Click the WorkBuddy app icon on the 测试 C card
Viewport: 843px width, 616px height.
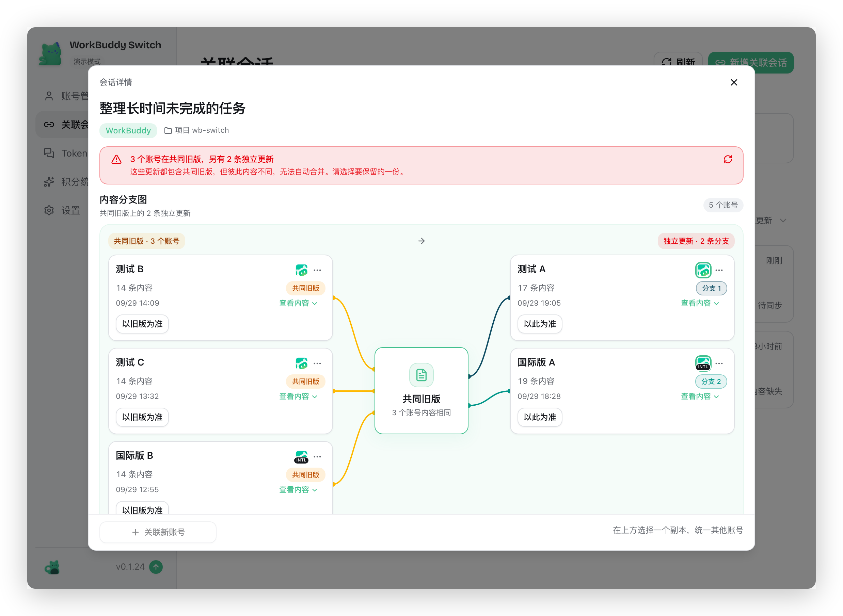(x=301, y=363)
